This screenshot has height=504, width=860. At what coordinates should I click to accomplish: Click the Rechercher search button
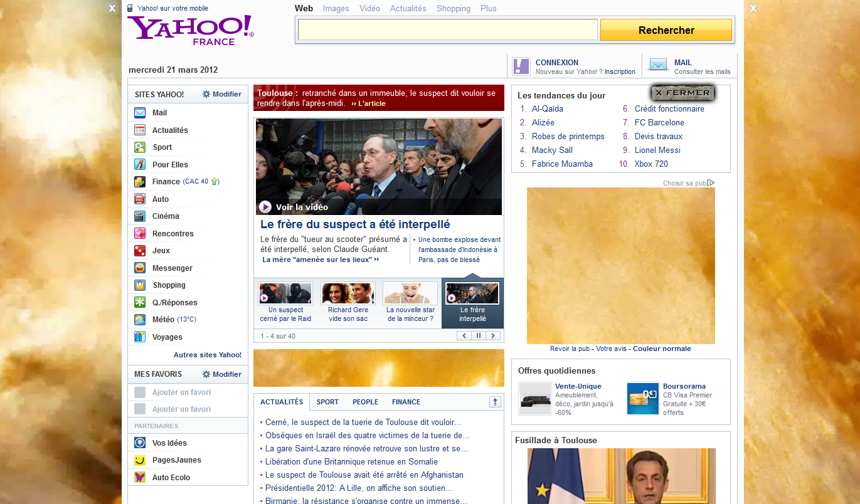[666, 30]
